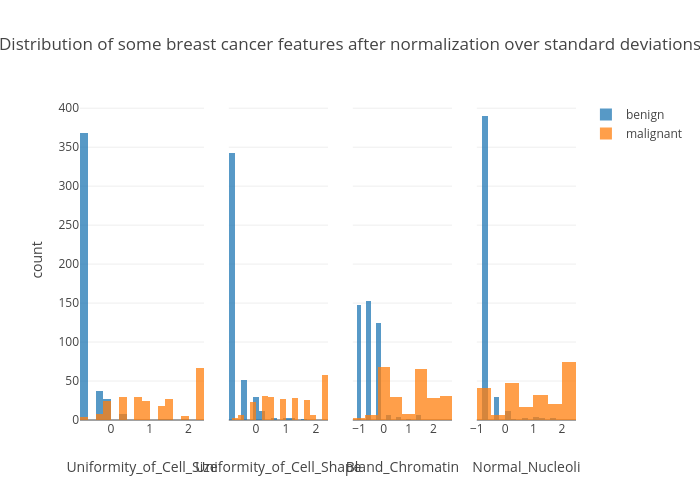The image size is (700, 500).
Task: Click the rightmost orange bar in Uniformity_of_Cell_Size
Action: (x=200, y=394)
